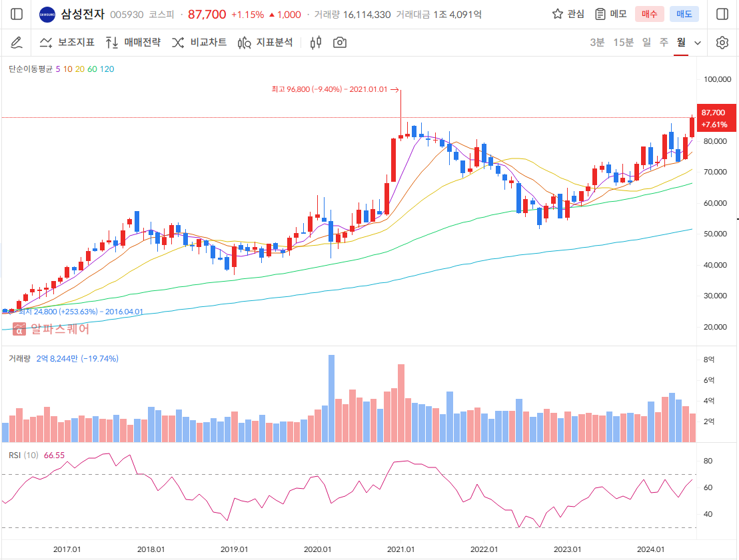Image resolution: width=739 pixels, height=560 pixels.
Task: Toggle the right sidebar panel icon
Action: (x=722, y=14)
